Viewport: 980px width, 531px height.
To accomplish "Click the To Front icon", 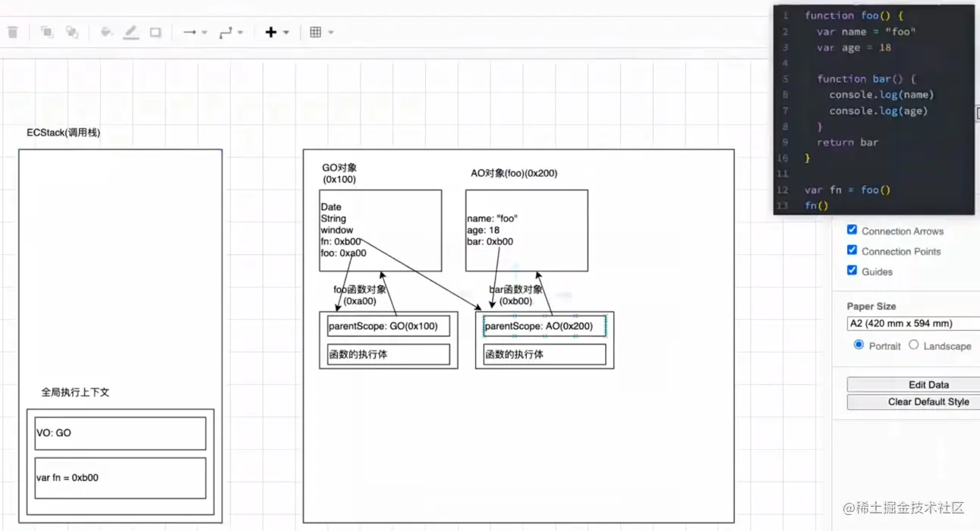I will click(47, 32).
